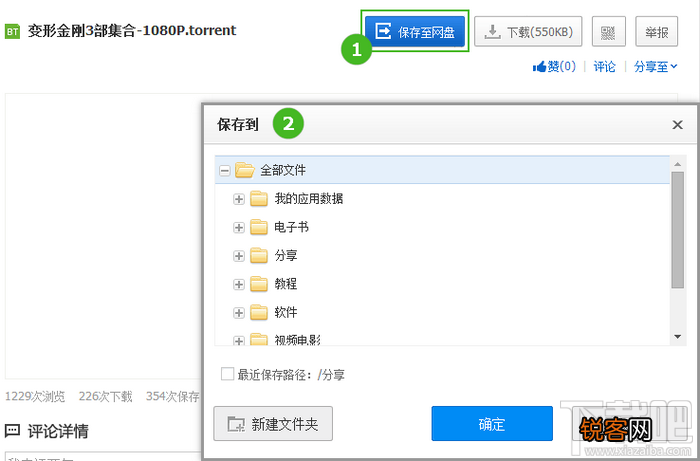This screenshot has height=461, width=700.
Task: Click the 电子书 folder icon
Action: [259, 227]
